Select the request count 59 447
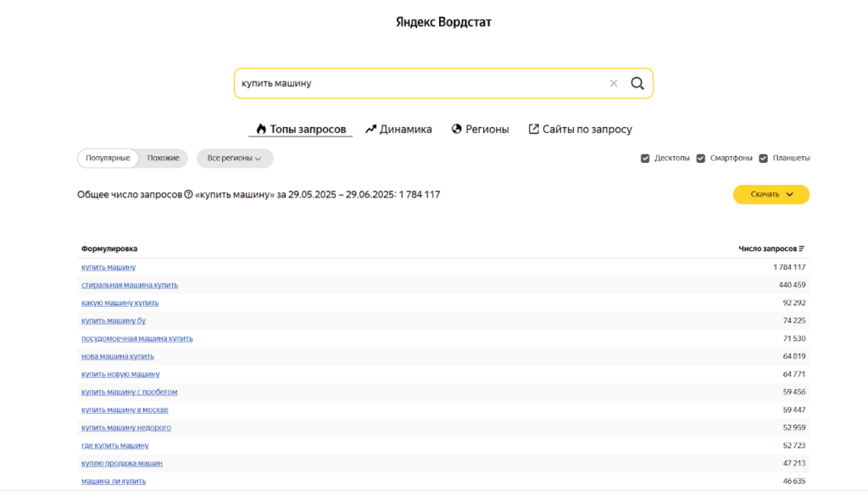The image size is (868, 496). click(x=794, y=410)
